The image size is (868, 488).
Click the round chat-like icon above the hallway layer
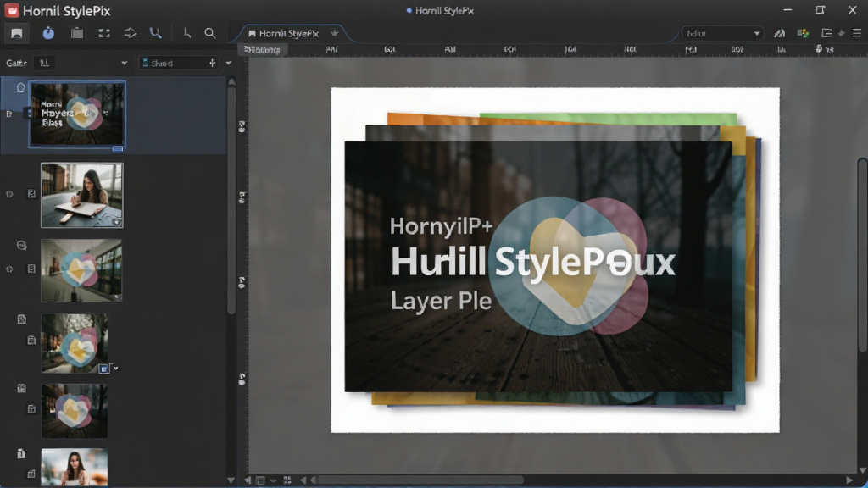pyautogui.click(x=21, y=245)
